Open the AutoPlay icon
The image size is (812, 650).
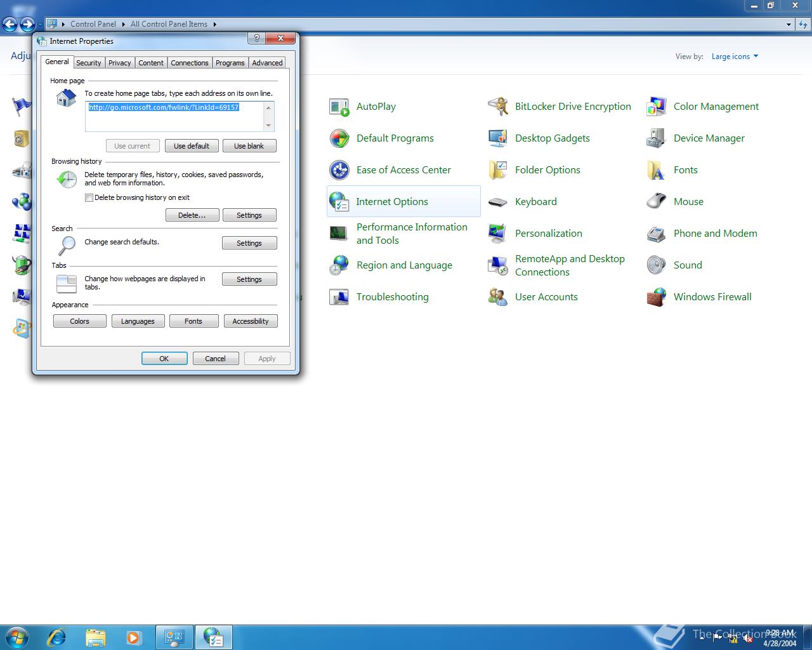[x=339, y=107]
